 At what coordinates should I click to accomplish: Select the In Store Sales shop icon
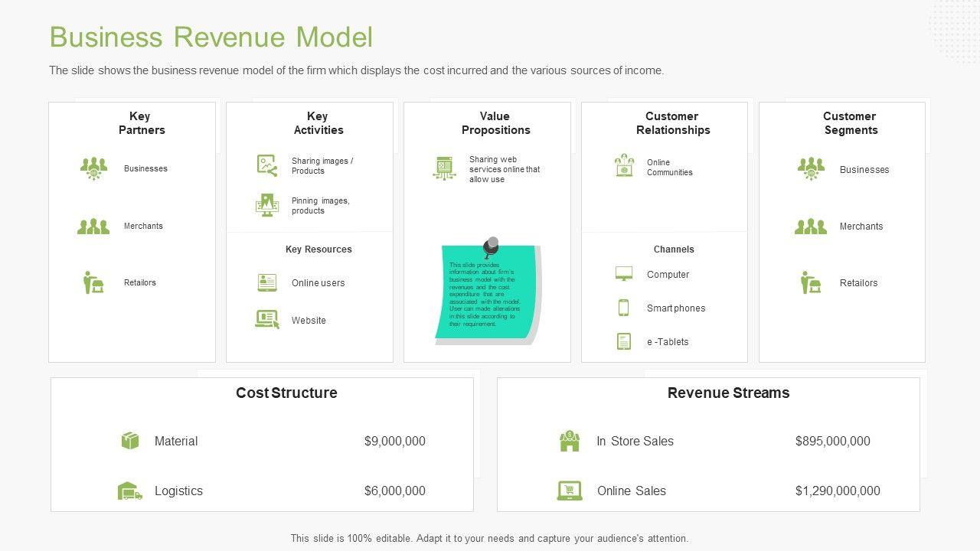(x=569, y=441)
